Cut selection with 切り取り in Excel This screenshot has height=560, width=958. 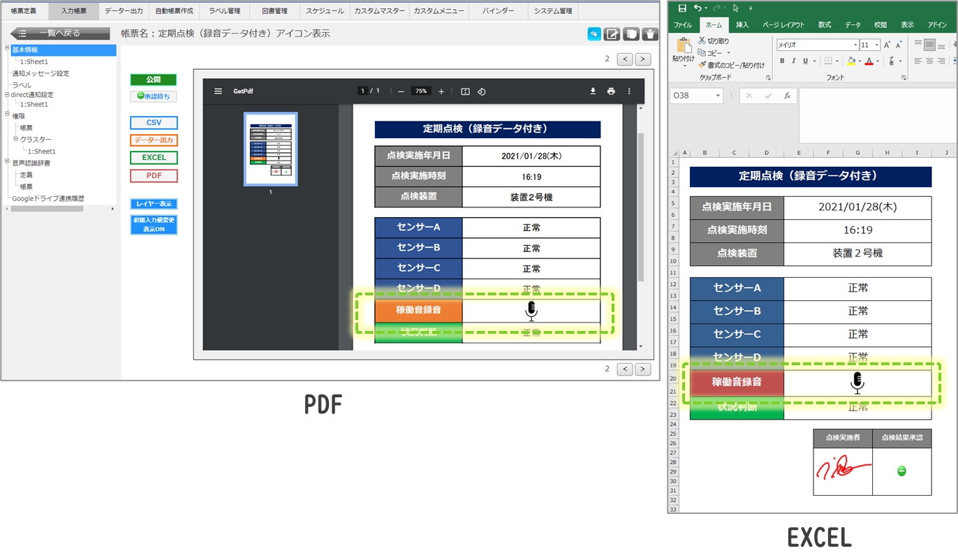[x=714, y=41]
